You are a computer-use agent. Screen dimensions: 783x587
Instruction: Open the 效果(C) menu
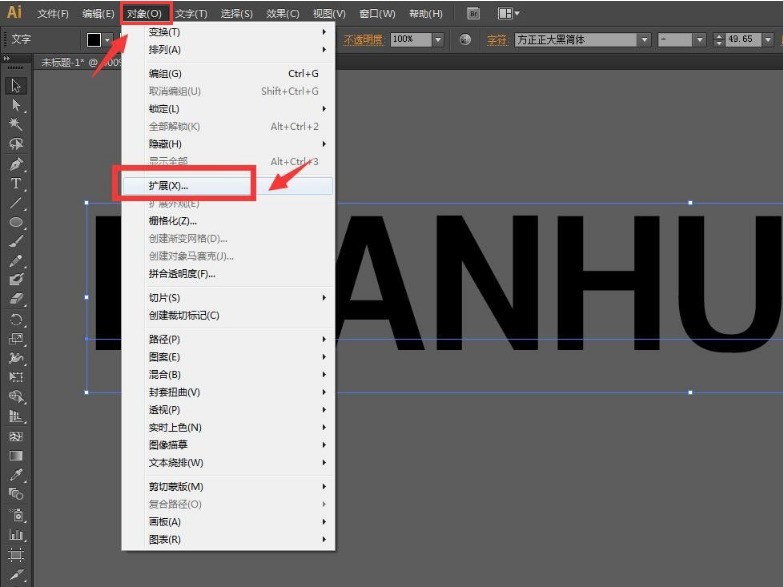(x=283, y=13)
